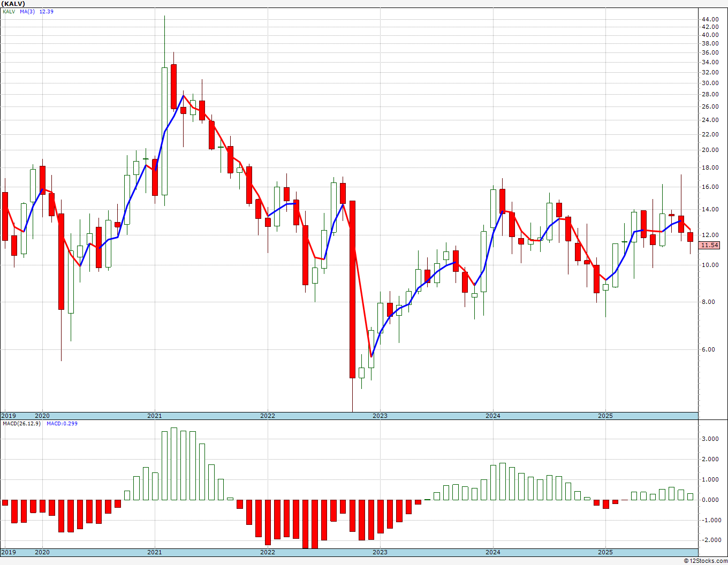Viewport: 728px width, 565px height.
Task: Choose the 0.000 MACD axis label
Action: (710, 500)
